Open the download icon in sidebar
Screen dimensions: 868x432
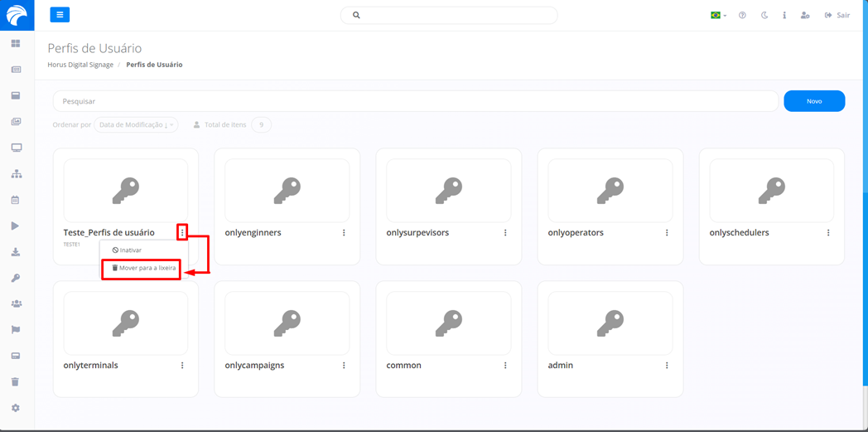point(16,251)
